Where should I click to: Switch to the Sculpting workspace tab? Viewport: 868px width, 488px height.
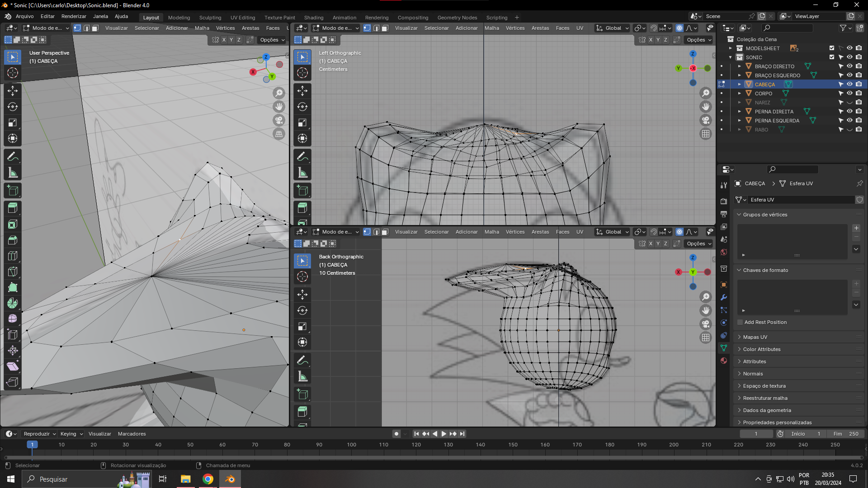210,18
